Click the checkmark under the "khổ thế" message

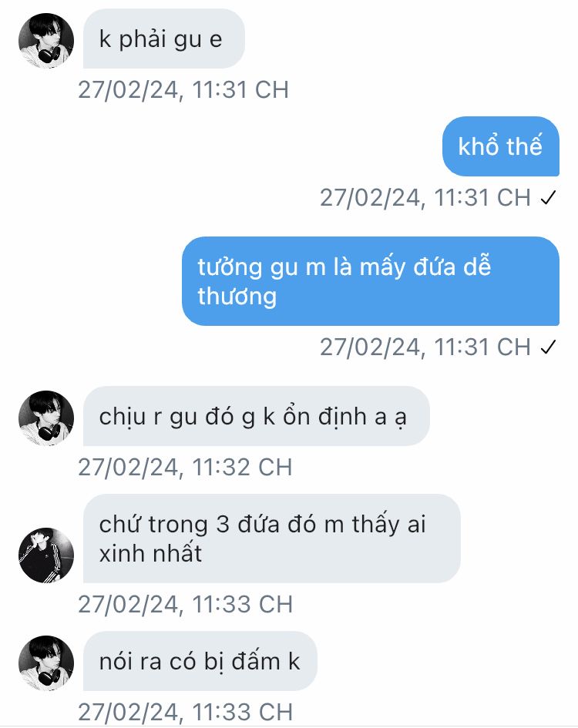tap(548, 198)
